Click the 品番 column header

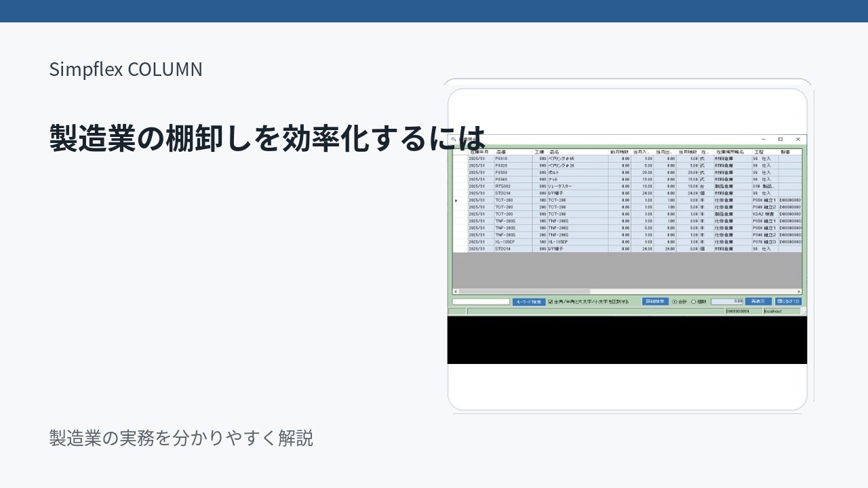tap(513, 152)
